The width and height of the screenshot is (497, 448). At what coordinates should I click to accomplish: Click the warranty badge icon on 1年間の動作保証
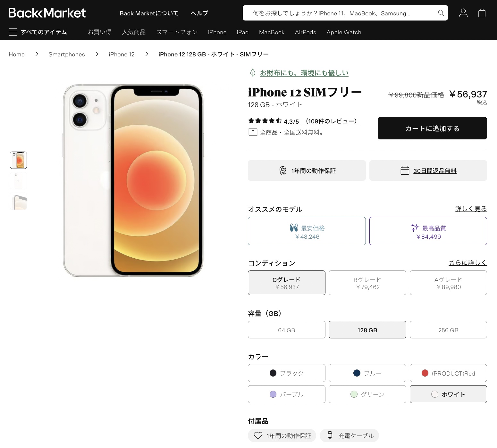click(x=282, y=170)
